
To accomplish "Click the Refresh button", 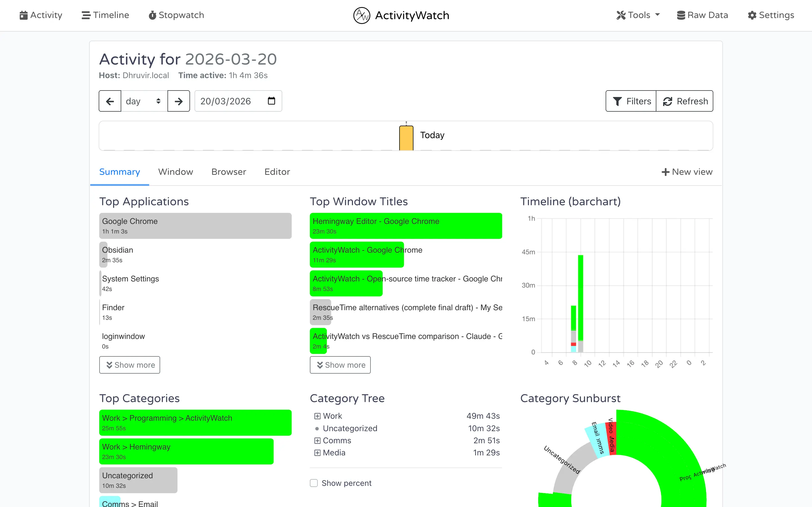I will (685, 101).
